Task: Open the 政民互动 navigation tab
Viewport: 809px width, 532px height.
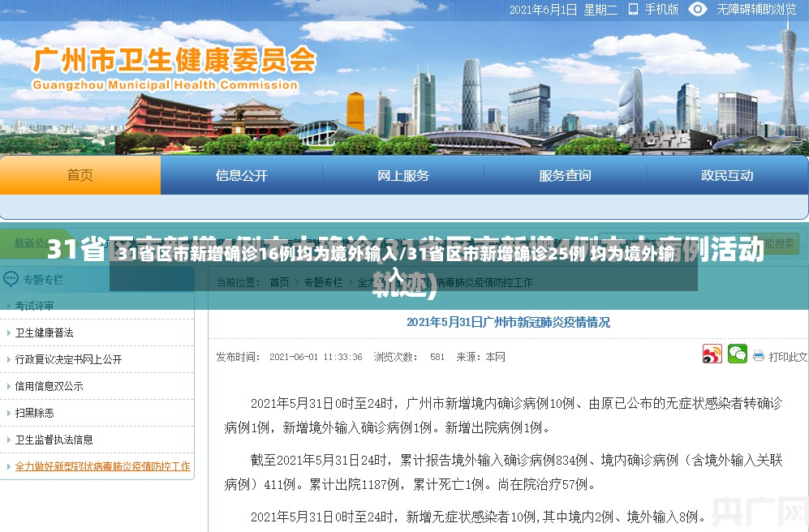Action: pos(727,175)
